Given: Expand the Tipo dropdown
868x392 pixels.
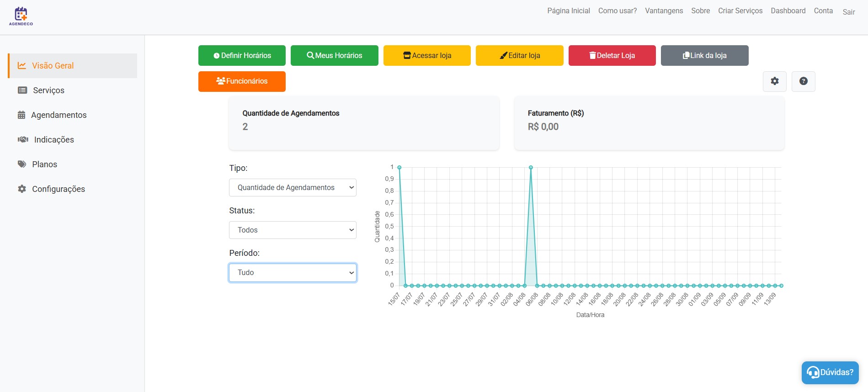Looking at the screenshot, I should (x=293, y=188).
